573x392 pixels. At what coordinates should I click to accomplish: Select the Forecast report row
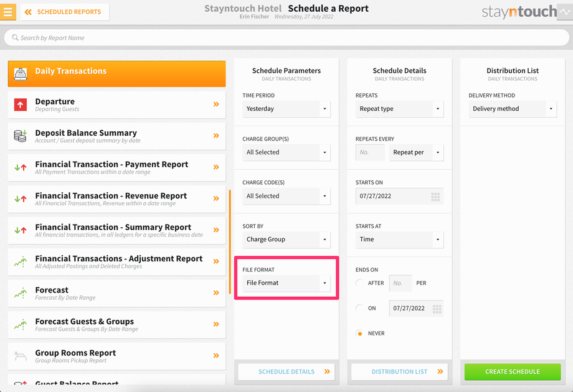(x=116, y=293)
